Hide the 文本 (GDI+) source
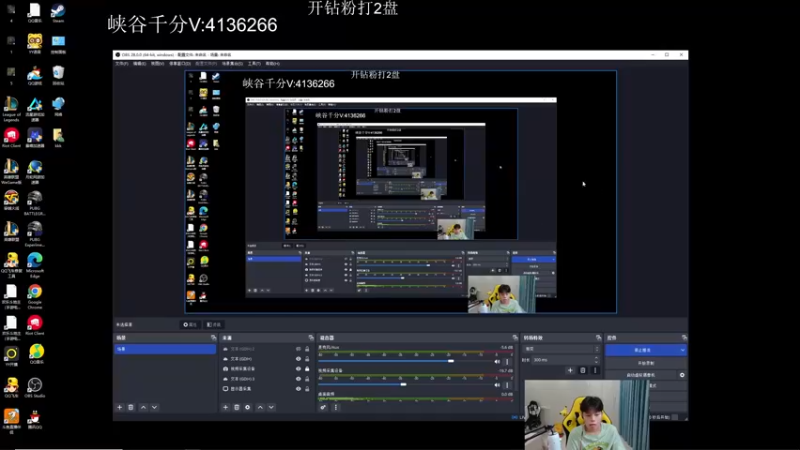 click(x=298, y=359)
